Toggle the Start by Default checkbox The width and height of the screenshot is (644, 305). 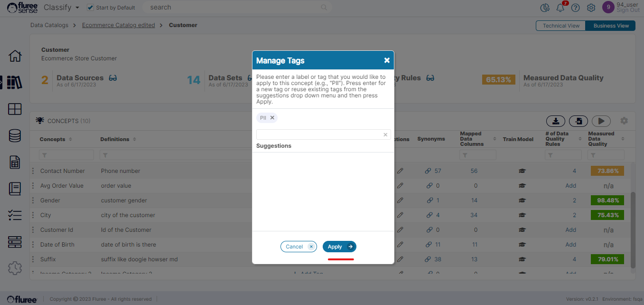91,8
